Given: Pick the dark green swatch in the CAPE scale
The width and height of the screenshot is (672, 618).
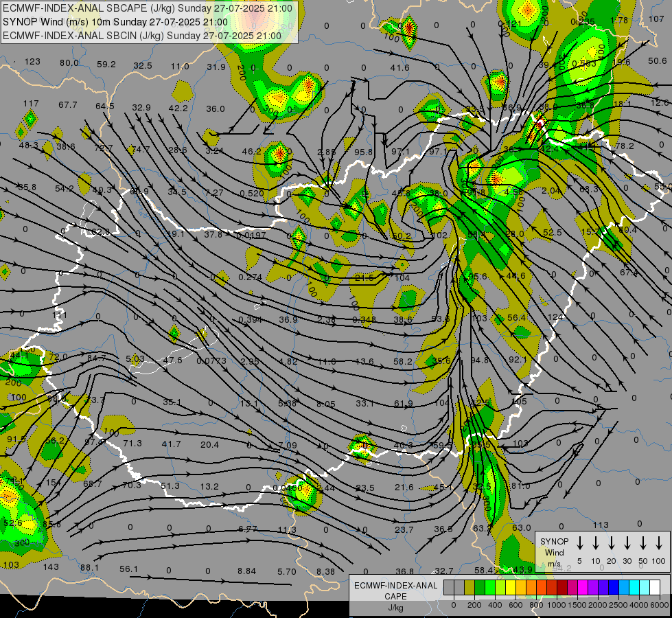Looking at the screenshot, I should (480, 587).
